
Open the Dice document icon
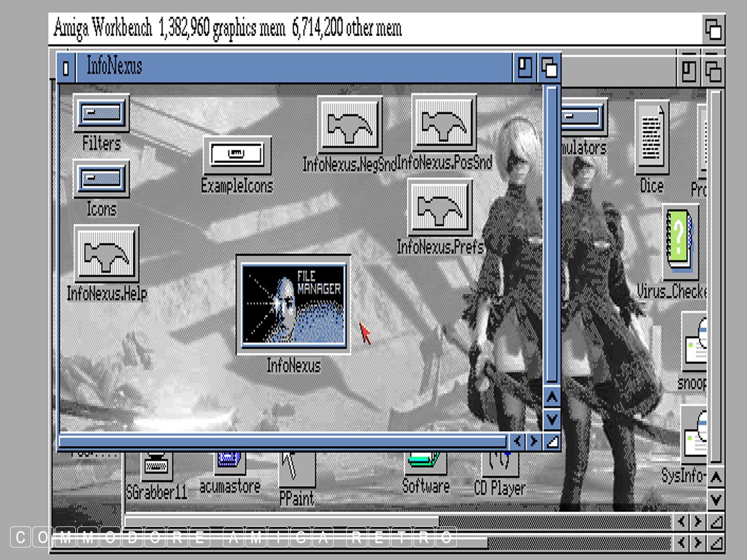[x=651, y=138]
